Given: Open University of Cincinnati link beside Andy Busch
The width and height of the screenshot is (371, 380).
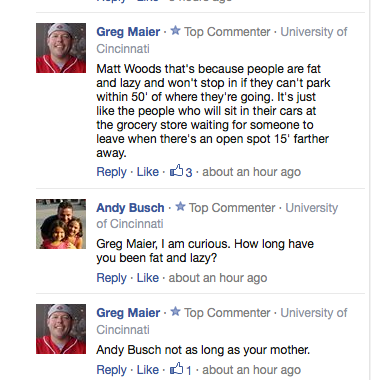Looking at the screenshot, I should click(217, 216).
